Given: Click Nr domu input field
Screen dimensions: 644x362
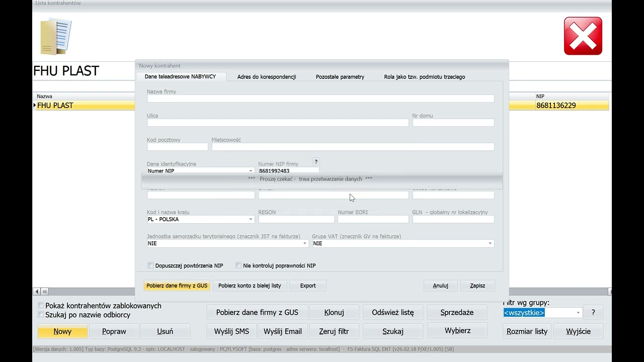Looking at the screenshot, I should [453, 123].
